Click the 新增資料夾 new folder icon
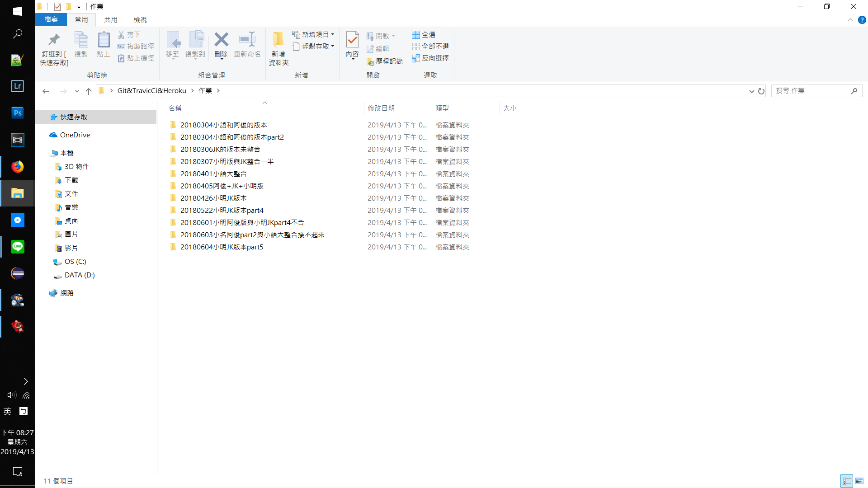The height and width of the screenshot is (488, 868). (x=278, y=40)
